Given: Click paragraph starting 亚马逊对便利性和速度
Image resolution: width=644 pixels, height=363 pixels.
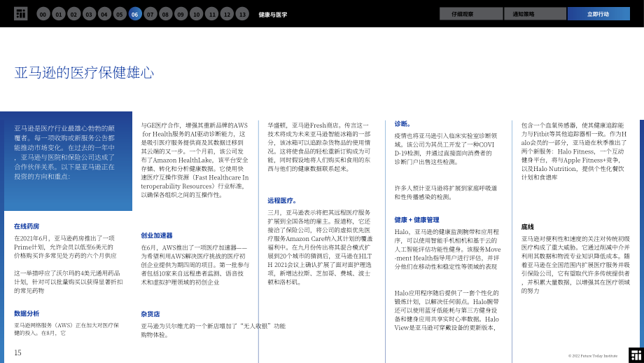Looking at the screenshot, I should click(575, 264).
